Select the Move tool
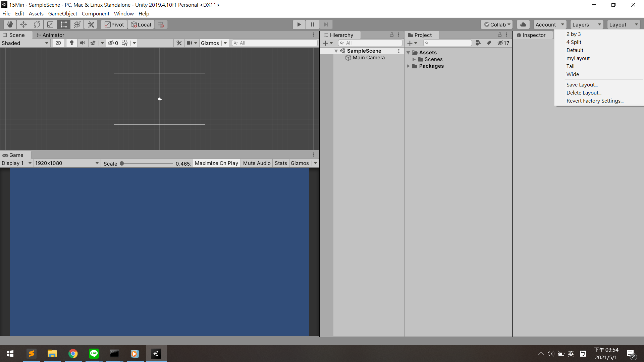The image size is (644, 362). pos(23,24)
